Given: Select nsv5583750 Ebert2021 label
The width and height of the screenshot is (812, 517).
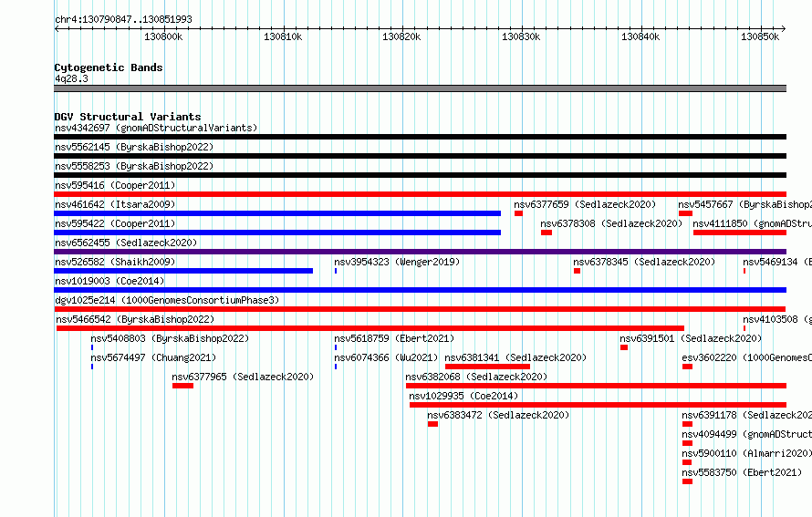Looking at the screenshot, I should pyautogui.click(x=742, y=472).
